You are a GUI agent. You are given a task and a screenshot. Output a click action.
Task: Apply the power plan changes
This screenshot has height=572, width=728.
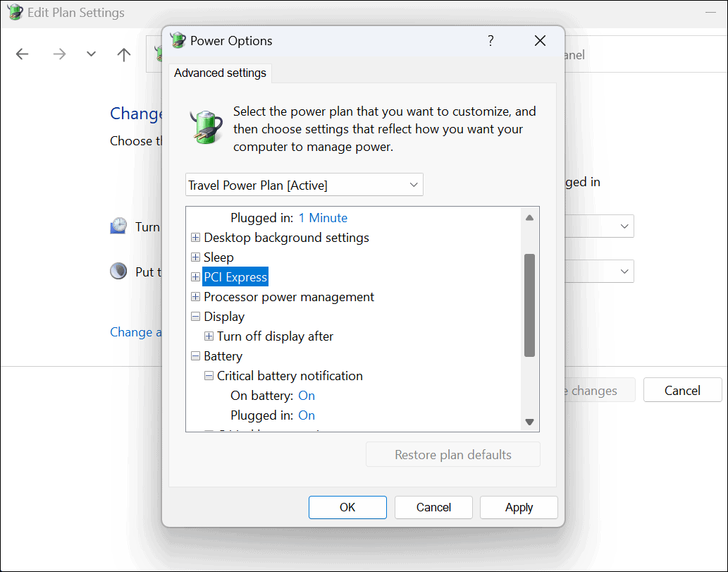pyautogui.click(x=519, y=507)
